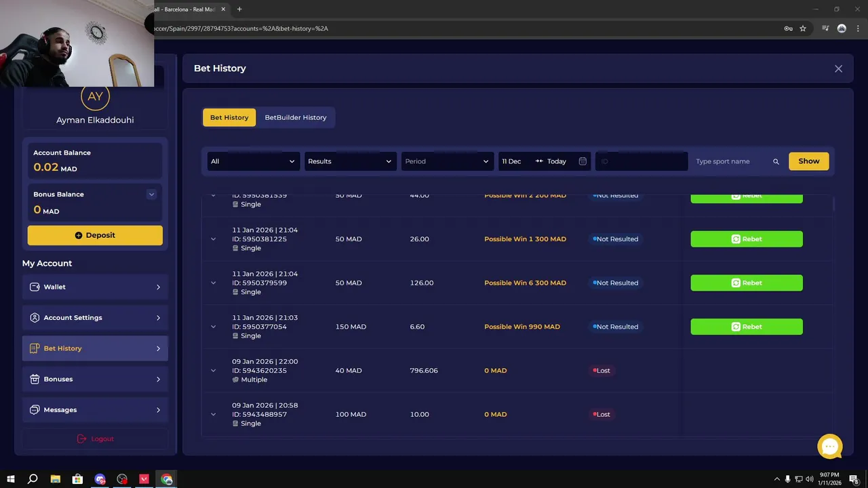The image size is (868, 488).
Task: Click Not Resulted status of bet 5950377054
Action: [x=616, y=327]
